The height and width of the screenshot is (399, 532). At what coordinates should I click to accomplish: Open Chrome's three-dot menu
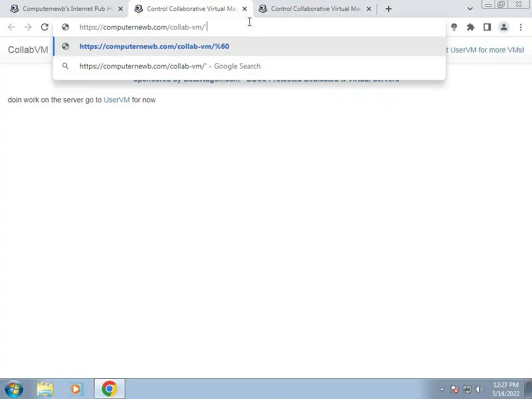click(521, 27)
